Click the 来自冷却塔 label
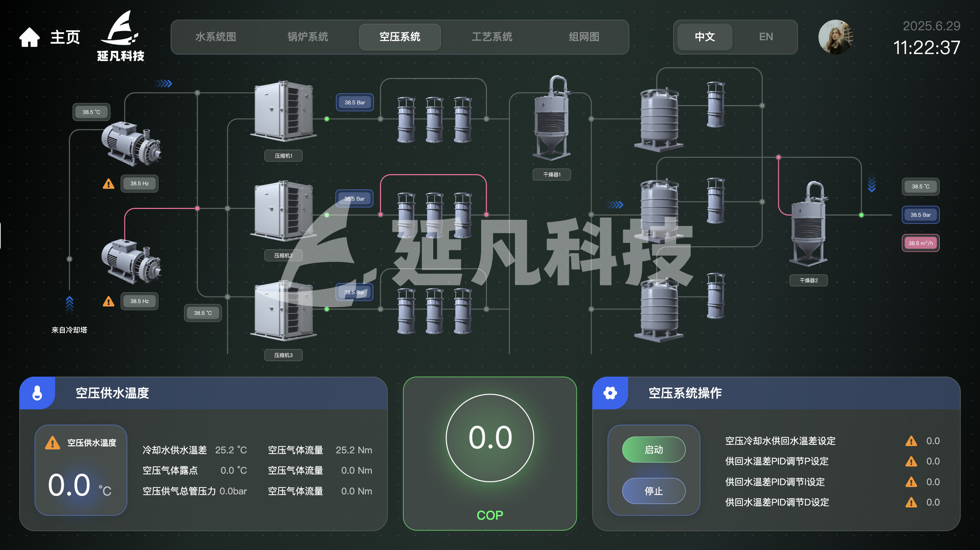This screenshot has height=550, width=980. pos(69,330)
